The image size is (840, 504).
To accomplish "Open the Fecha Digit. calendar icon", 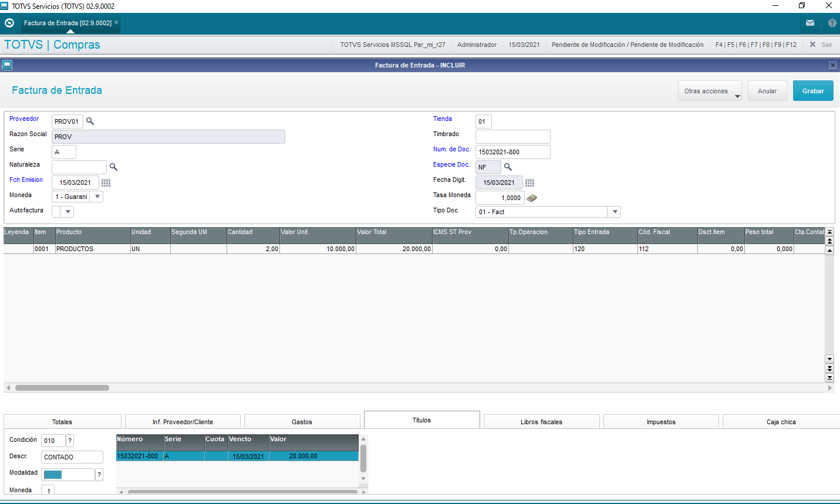I will point(529,183).
